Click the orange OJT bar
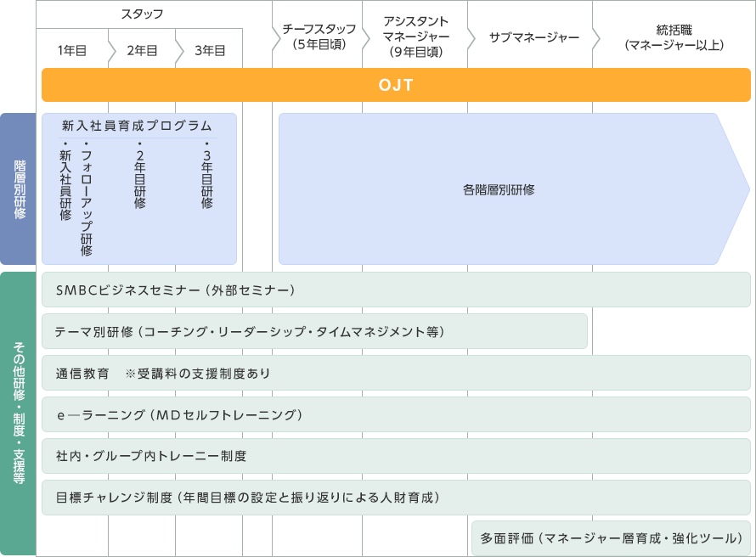Viewport: 756px width, 557px height. (396, 85)
